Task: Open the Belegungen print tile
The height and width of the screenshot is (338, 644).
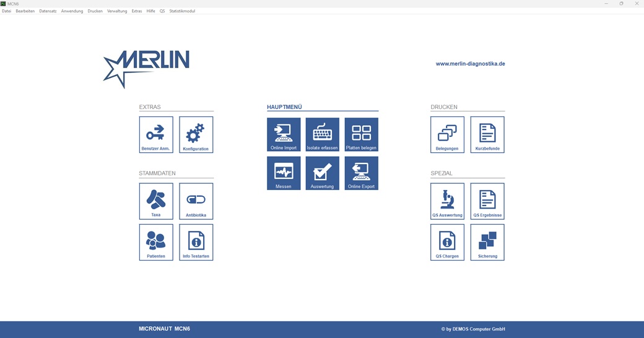Action: 447,134
